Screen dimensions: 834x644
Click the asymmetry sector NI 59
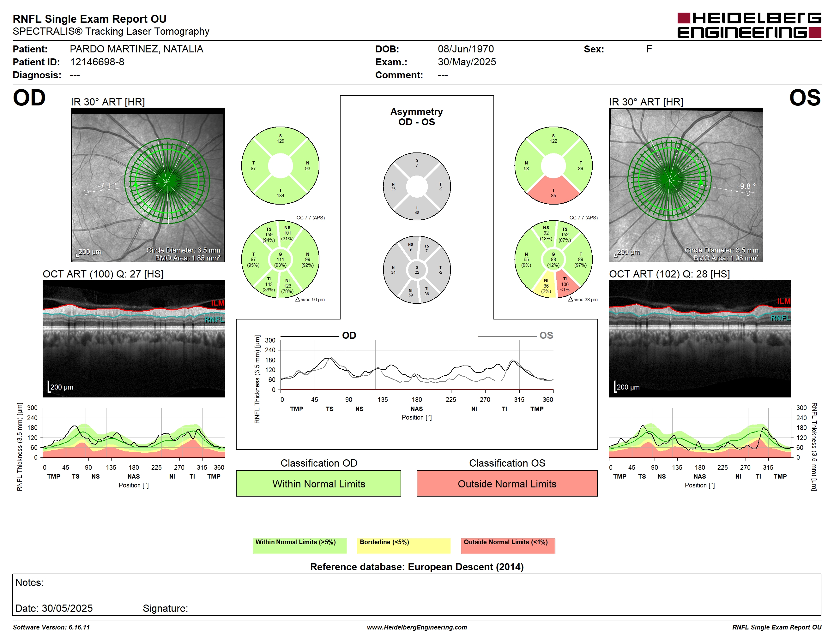coord(410,293)
